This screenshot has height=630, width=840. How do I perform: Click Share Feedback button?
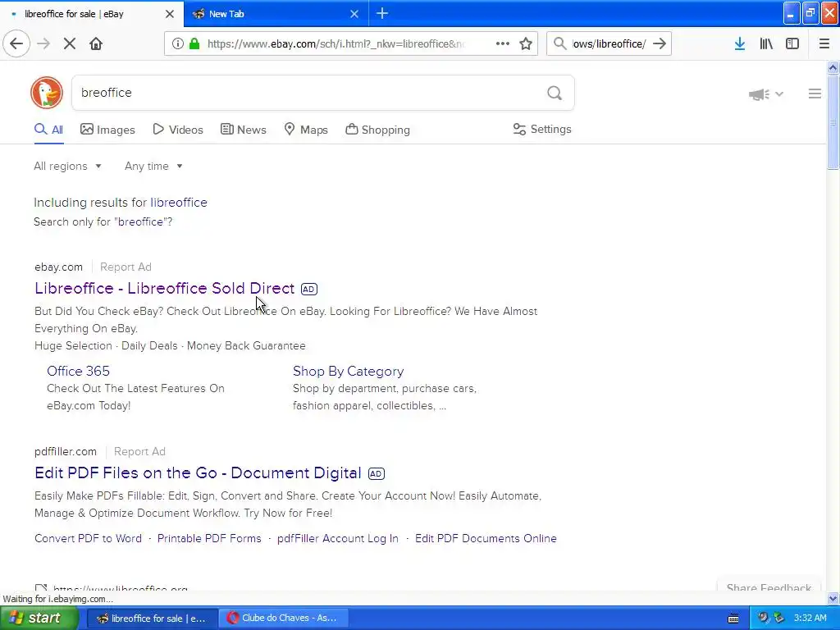[769, 586]
